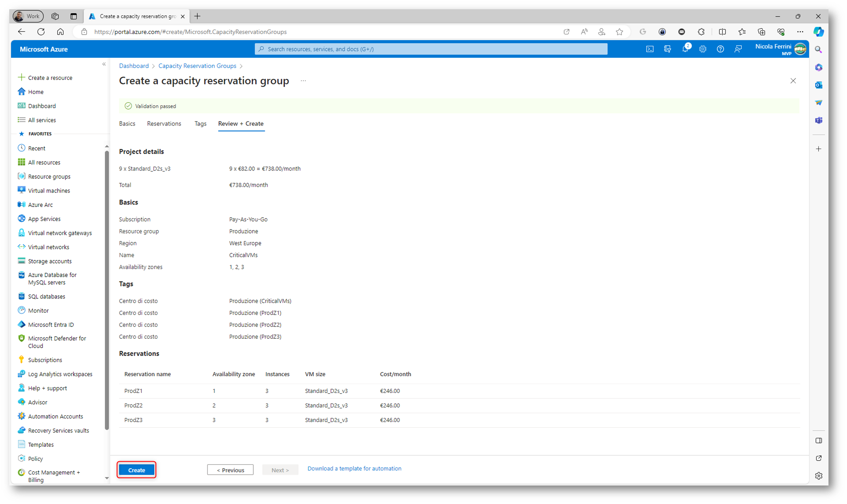
Task: Open Read aloud icon in address bar
Action: pyautogui.click(x=584, y=32)
